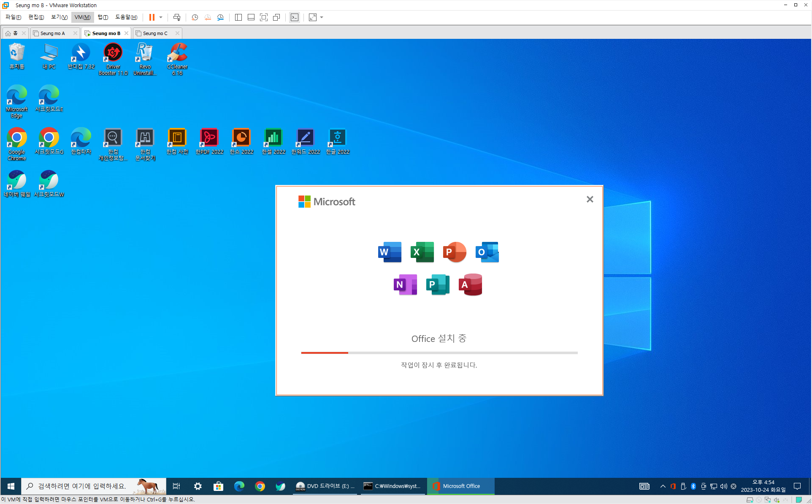Launch 한쇼 2022 shortcut
Image resolution: width=812 pixels, height=504 pixels.
(241, 141)
